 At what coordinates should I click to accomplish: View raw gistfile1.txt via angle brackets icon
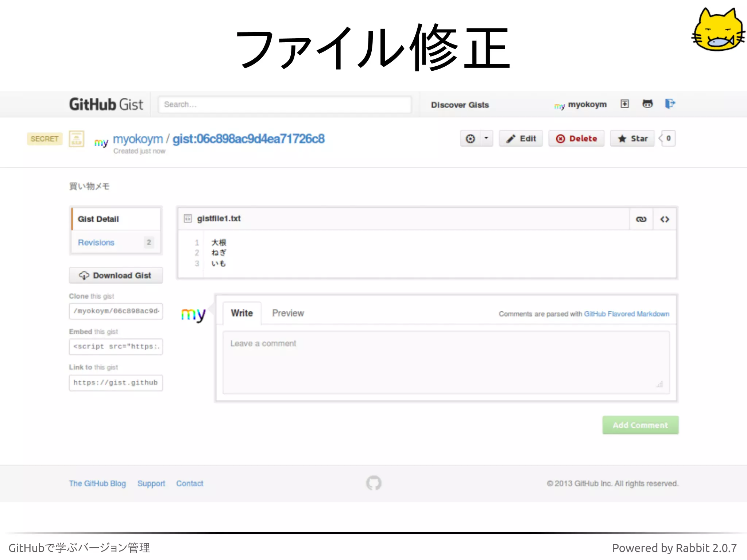[x=665, y=219]
